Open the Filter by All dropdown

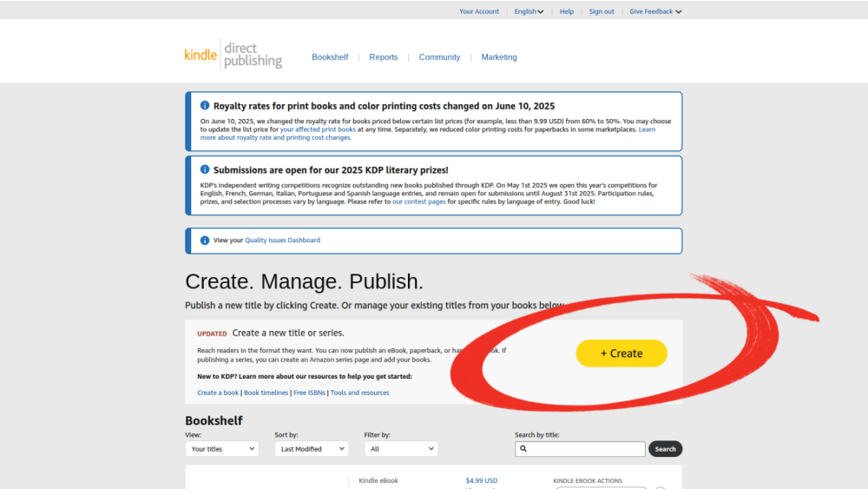[x=401, y=449]
